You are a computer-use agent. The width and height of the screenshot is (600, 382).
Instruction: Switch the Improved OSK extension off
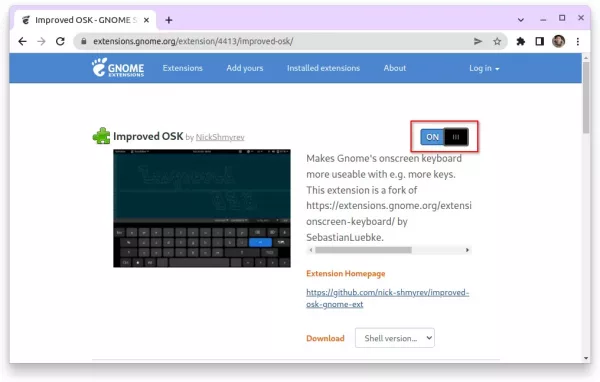[x=444, y=137]
